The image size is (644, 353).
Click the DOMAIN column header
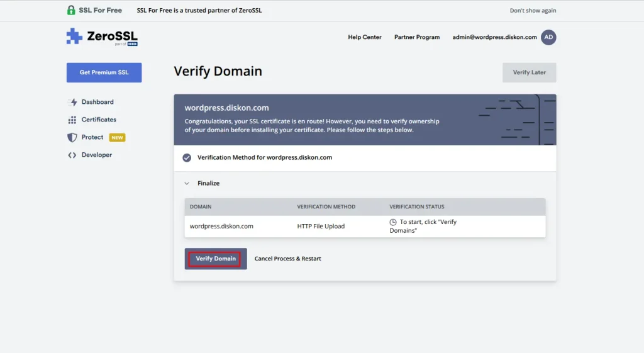click(201, 207)
